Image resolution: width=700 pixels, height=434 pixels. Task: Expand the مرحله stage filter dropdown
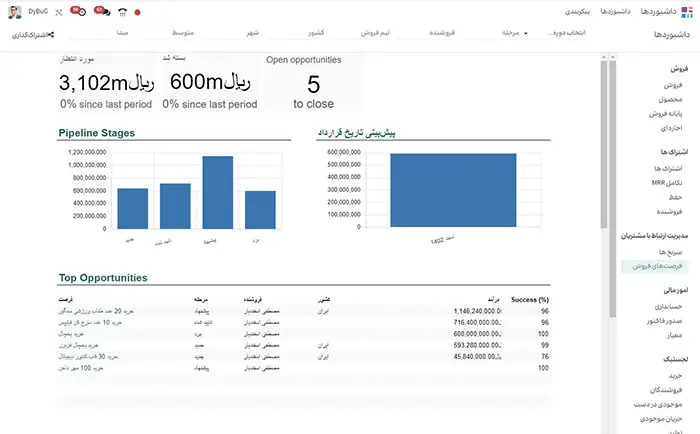click(x=514, y=33)
